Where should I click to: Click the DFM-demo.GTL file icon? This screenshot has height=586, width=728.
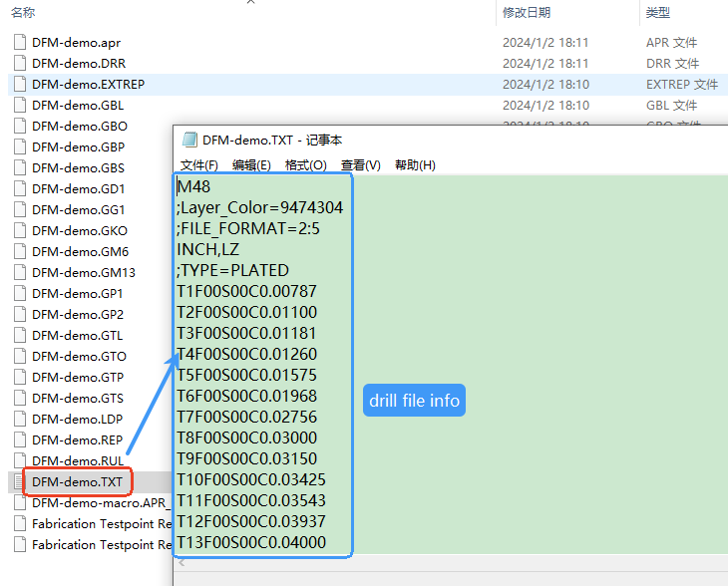tap(19, 336)
